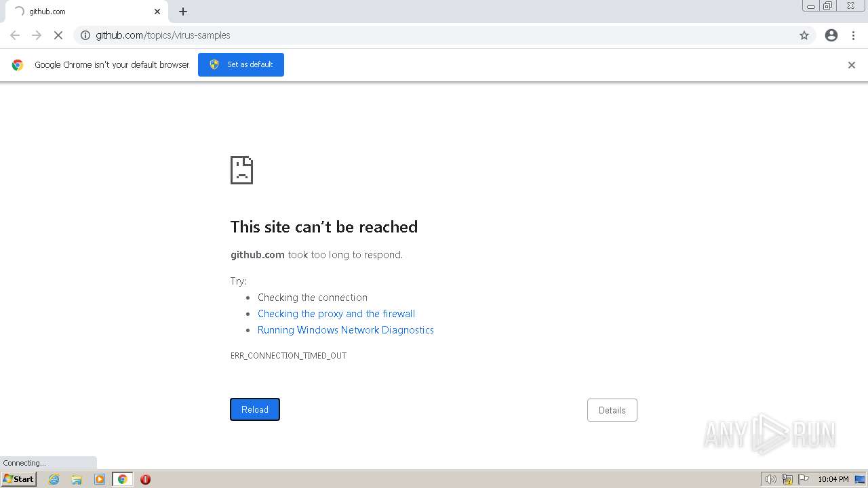Open the Chrome profile avatar
The width and height of the screenshot is (868, 488).
(x=831, y=35)
